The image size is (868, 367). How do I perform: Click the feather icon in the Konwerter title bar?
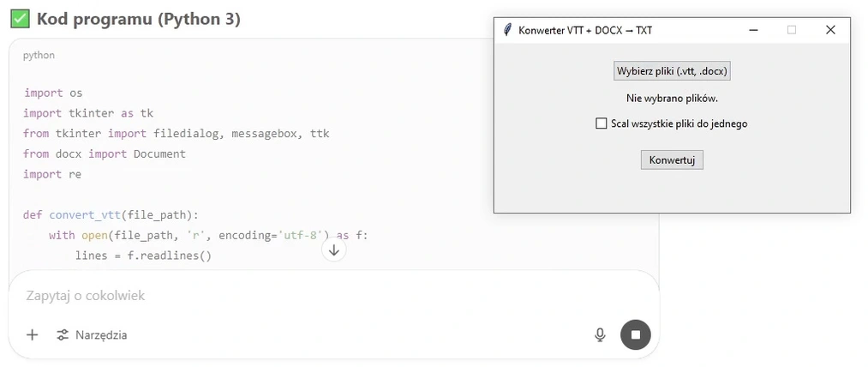point(507,30)
